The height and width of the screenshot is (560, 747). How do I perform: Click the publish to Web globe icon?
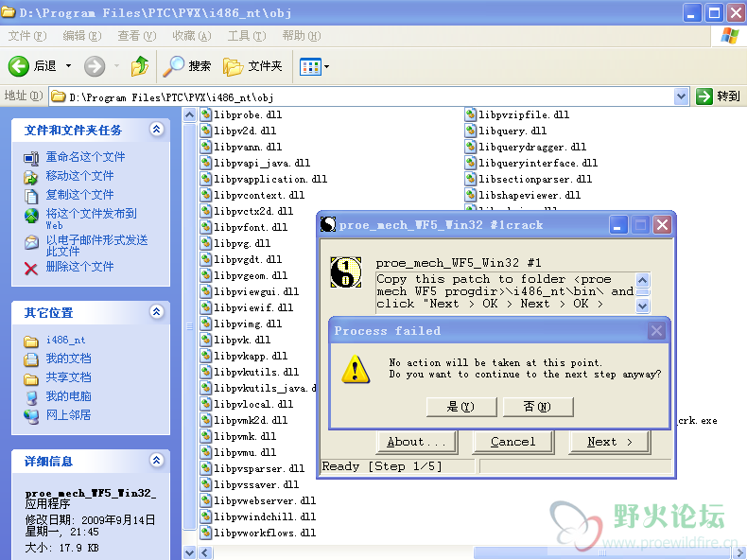pos(31,216)
